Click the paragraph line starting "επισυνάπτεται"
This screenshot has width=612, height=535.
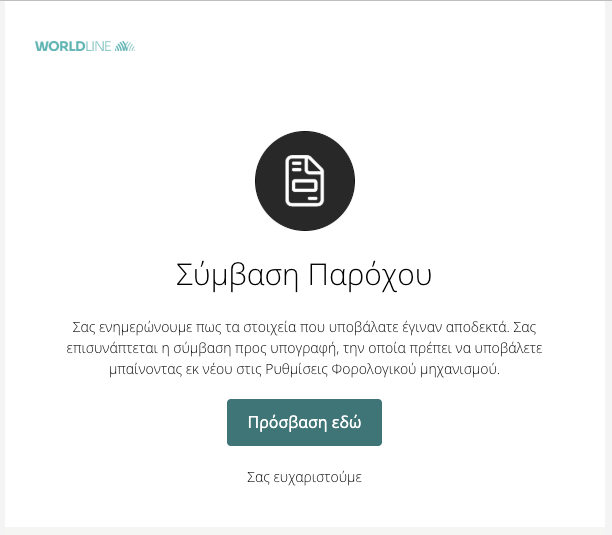pos(304,349)
